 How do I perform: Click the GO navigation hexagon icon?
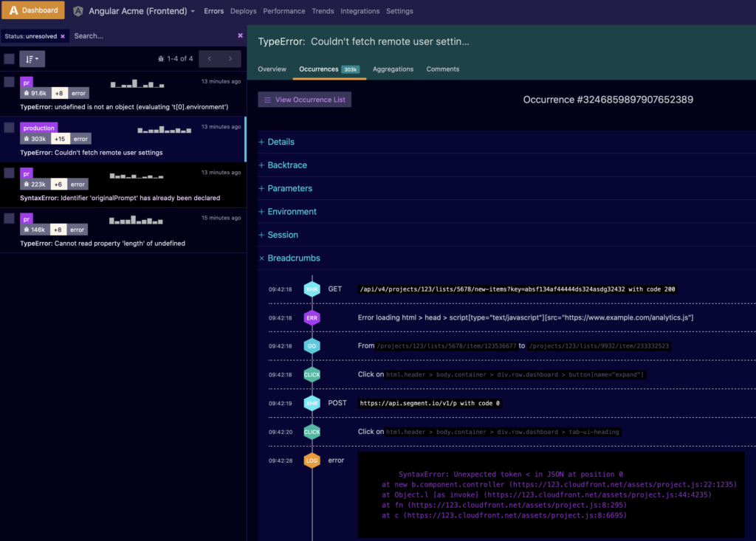pos(312,346)
